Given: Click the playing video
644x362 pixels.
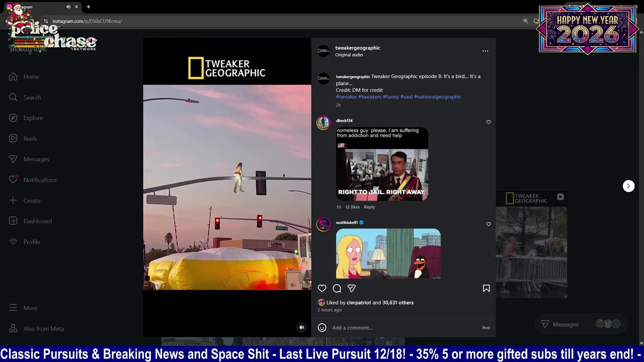Looking at the screenshot, I should point(227,187).
